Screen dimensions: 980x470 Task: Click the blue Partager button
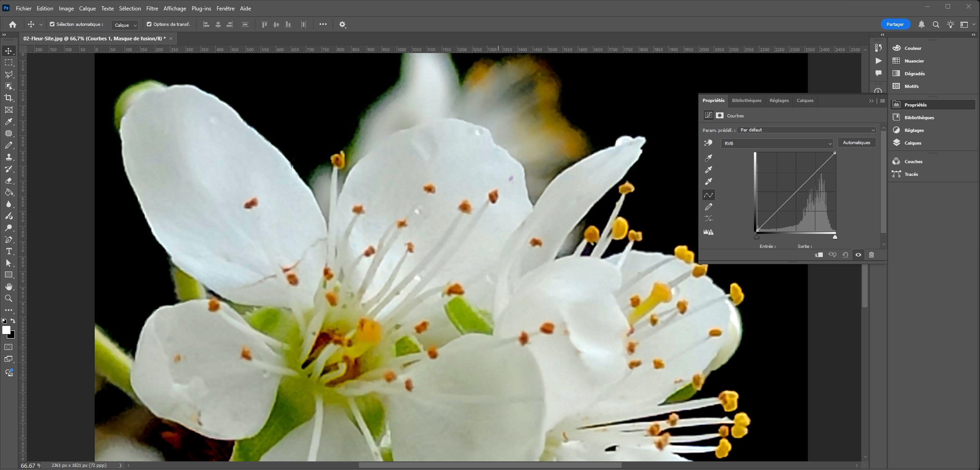pyautogui.click(x=895, y=24)
